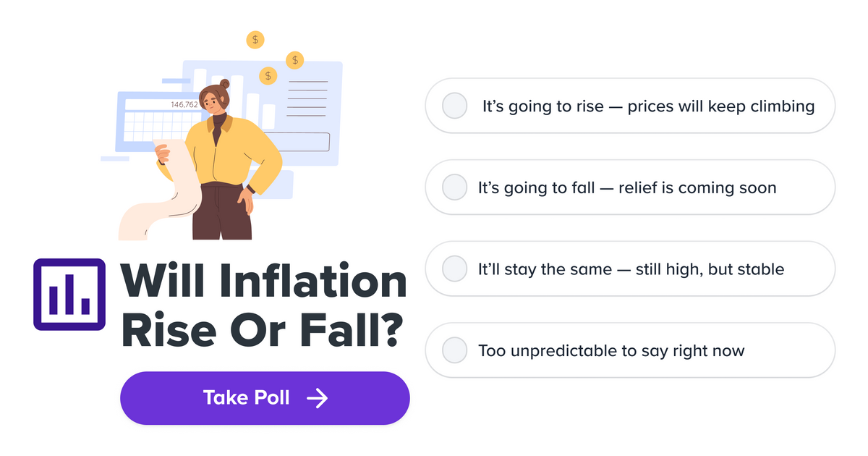Choose the option saying it's going to rise

630,106
